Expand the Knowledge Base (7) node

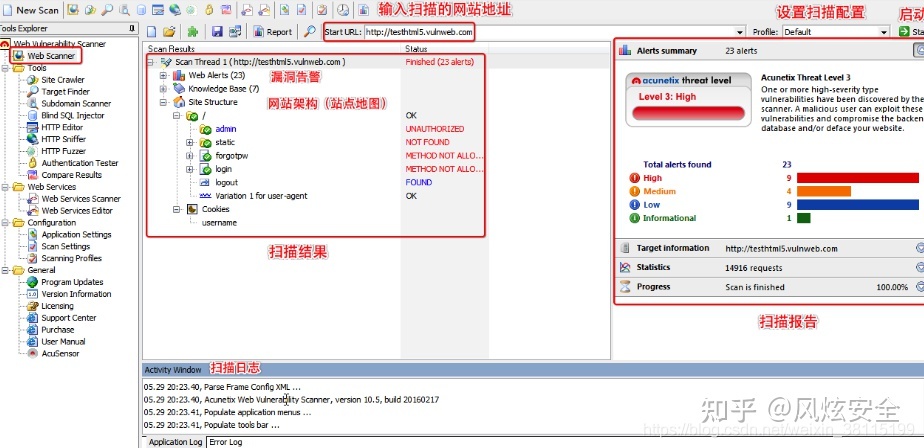click(x=163, y=89)
